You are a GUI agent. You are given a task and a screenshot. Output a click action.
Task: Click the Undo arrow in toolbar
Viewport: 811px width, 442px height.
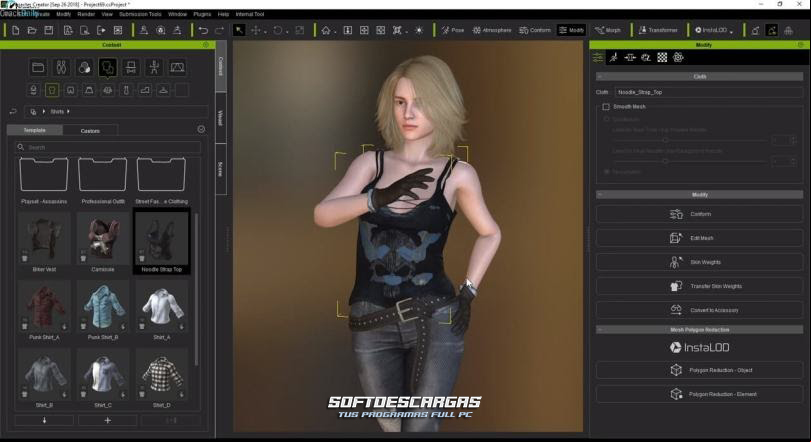click(203, 31)
